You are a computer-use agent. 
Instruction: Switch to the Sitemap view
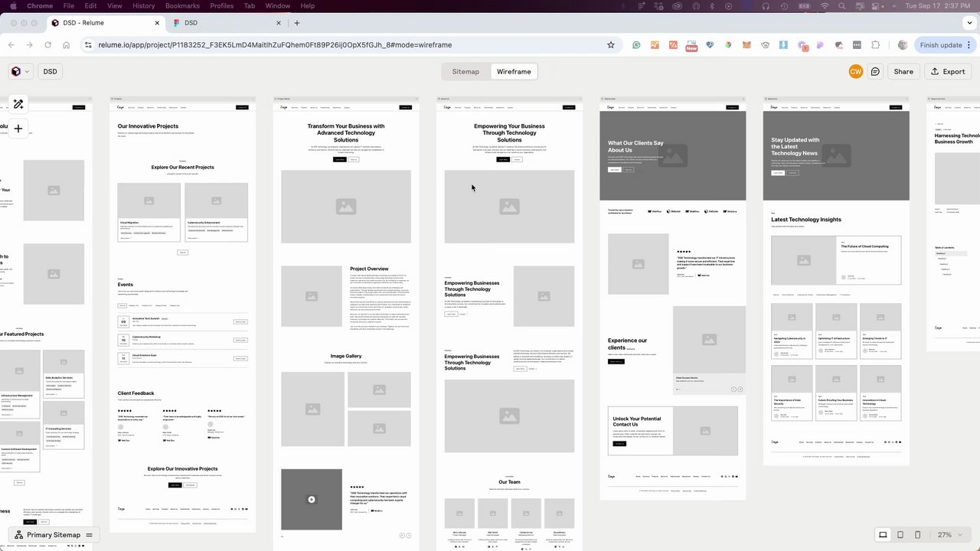click(x=465, y=71)
